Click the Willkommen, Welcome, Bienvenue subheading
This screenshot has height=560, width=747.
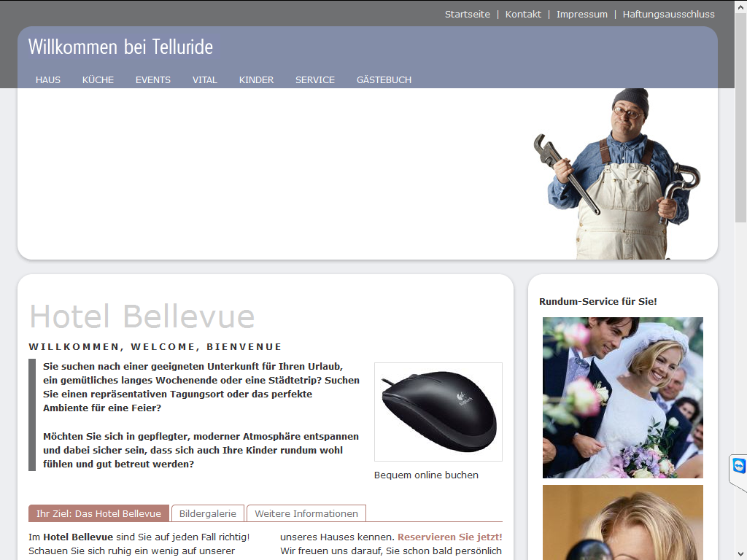(x=155, y=346)
